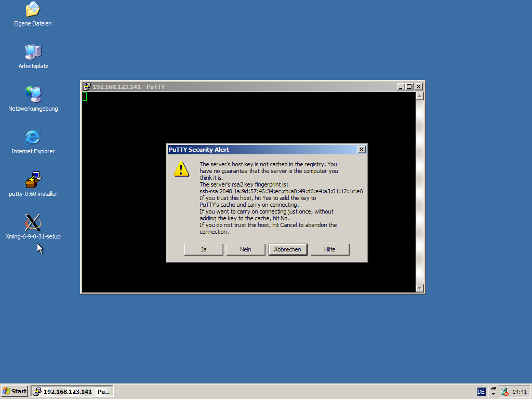Select the putty-0.60-installer icon
Viewport: 532px width, 399px height.
pyautogui.click(x=33, y=180)
